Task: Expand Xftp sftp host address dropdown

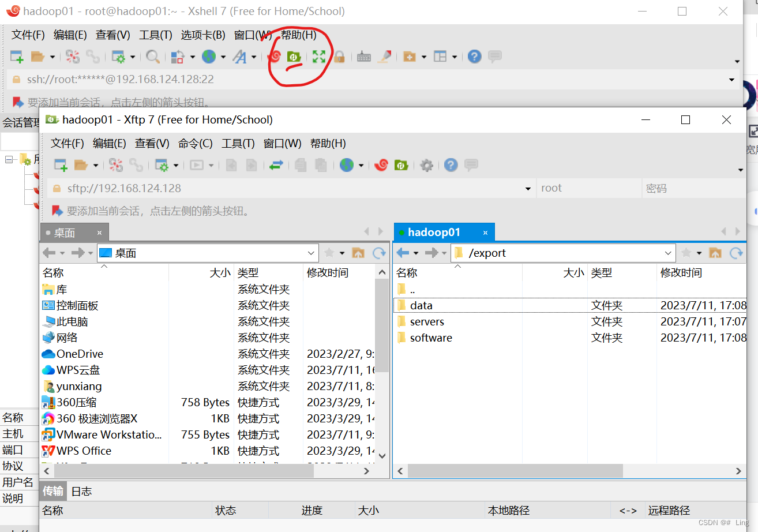Action: click(x=528, y=189)
